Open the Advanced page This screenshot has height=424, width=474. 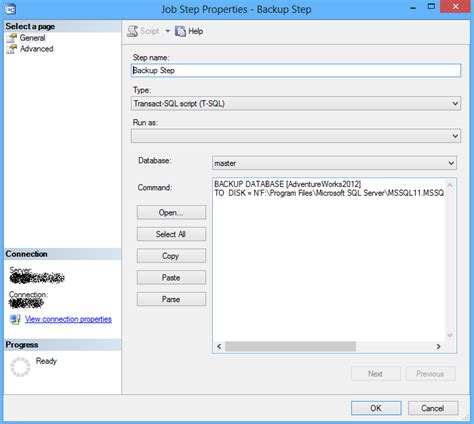(x=37, y=49)
